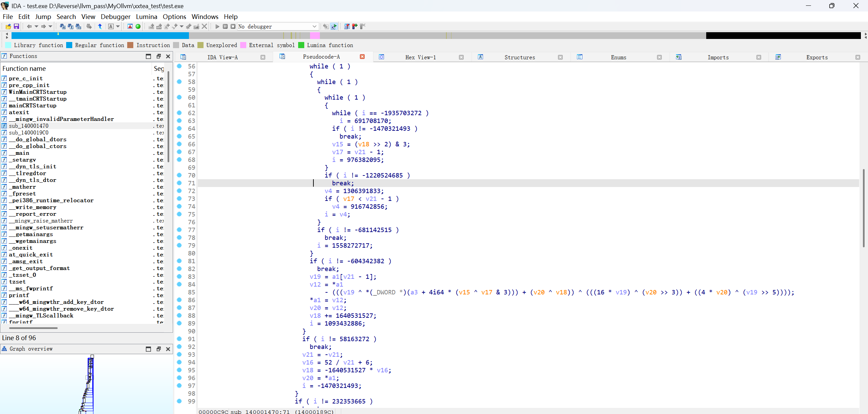Expand the forward navigation history dropdown
Screen dimensions: 868x414
pyautogui.click(x=51, y=26)
